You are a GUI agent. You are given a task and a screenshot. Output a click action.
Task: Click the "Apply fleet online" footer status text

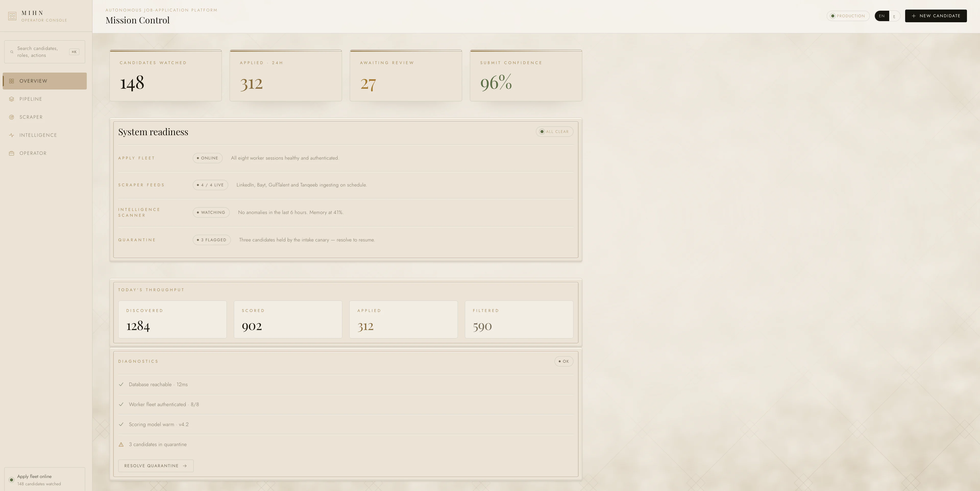tap(34, 476)
